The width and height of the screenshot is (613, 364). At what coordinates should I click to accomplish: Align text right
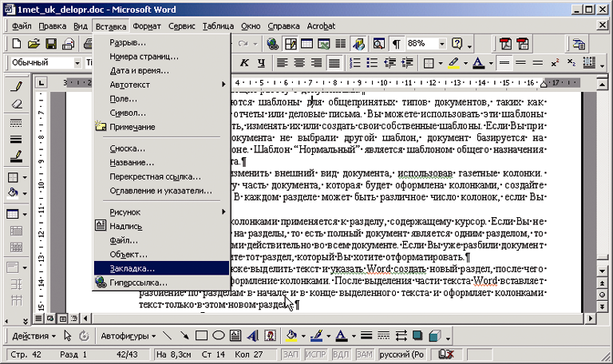pos(316,62)
